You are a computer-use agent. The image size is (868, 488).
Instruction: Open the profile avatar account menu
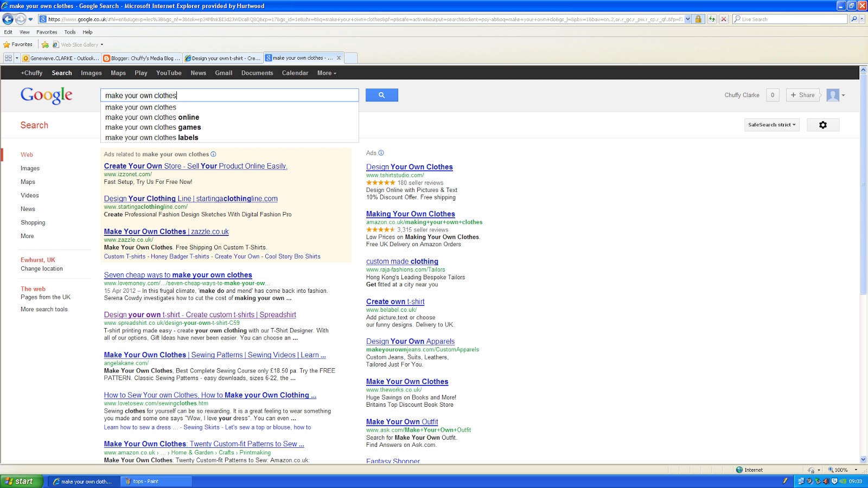[835, 95]
